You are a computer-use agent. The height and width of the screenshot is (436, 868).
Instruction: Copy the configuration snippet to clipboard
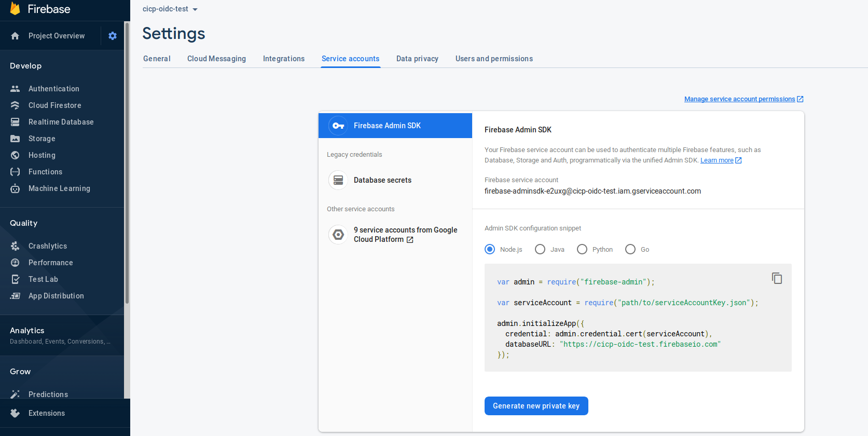click(777, 278)
